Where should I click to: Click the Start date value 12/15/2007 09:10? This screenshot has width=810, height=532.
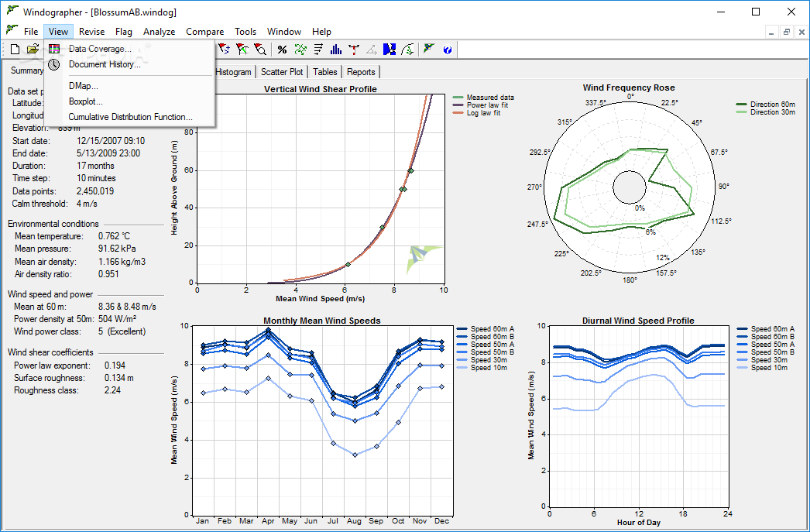tap(111, 141)
